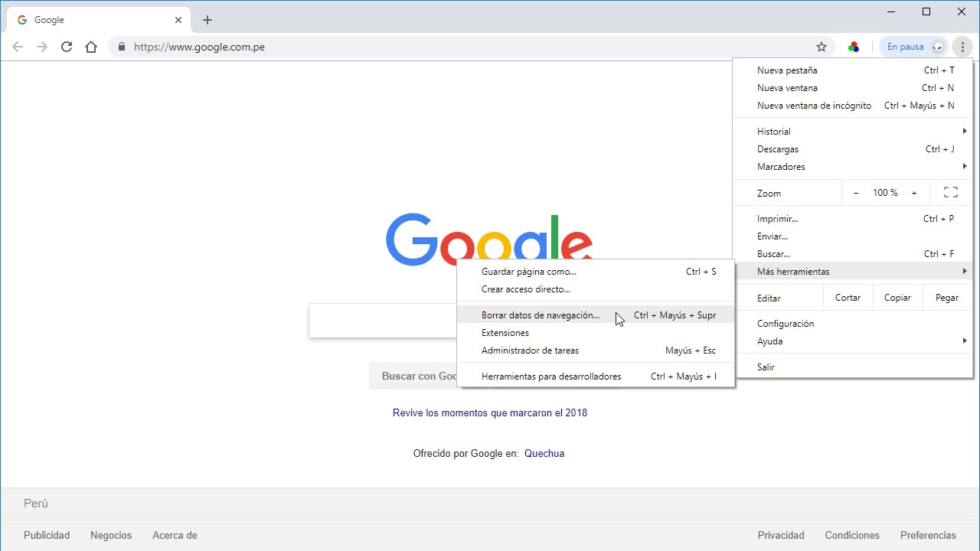This screenshot has width=980, height=551.
Task: Choose Imprimir... from the menu
Action: tap(853, 219)
